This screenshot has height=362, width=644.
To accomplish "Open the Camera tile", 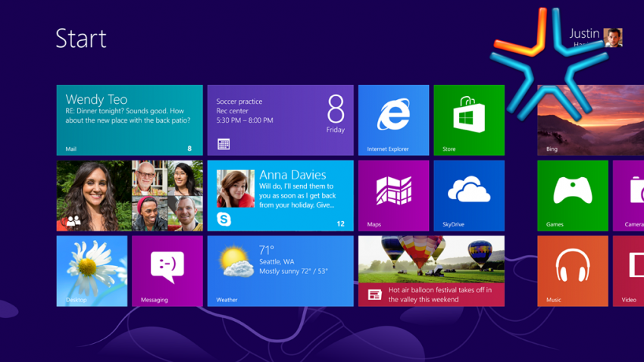I will (x=628, y=195).
